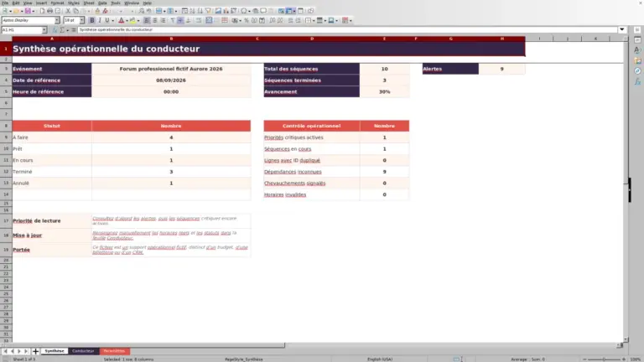This screenshot has height=362, width=644.
Task: Click the zoom in plus button
Action: coord(624,359)
